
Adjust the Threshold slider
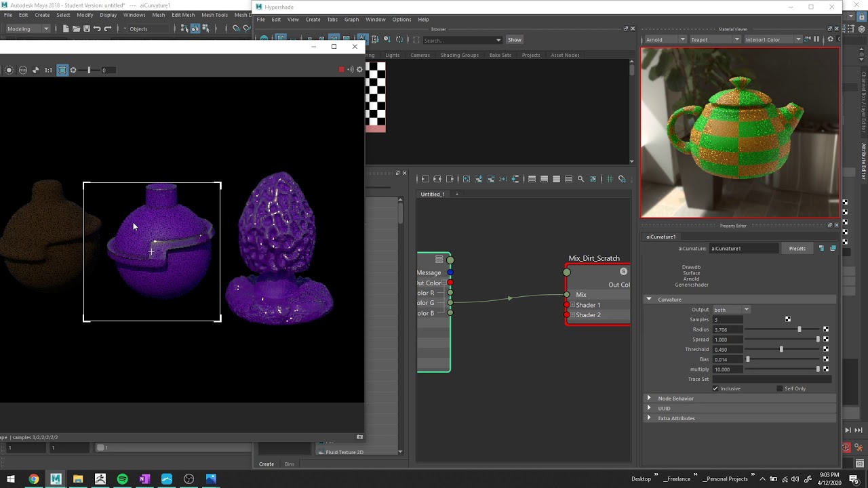click(782, 349)
